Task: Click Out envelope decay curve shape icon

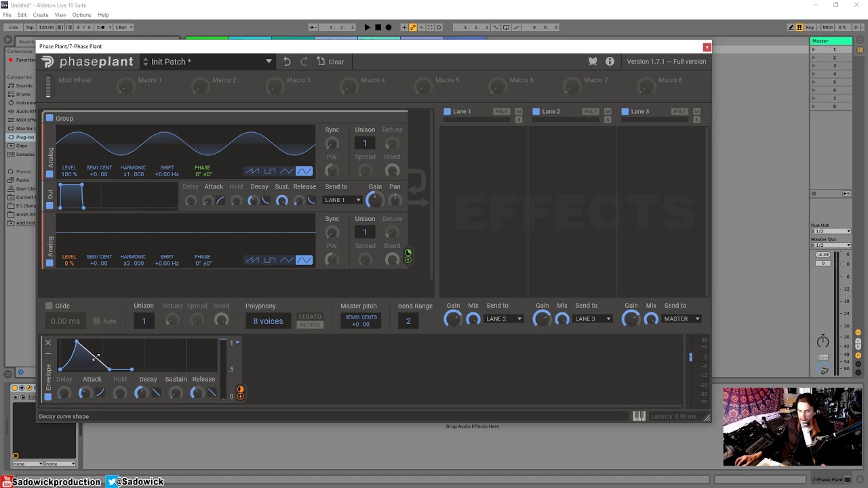Action: click(x=266, y=201)
